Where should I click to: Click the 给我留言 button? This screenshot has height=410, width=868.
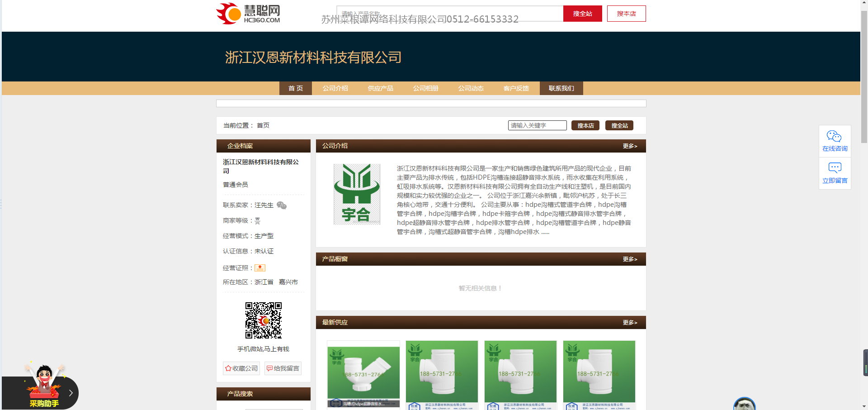[283, 368]
